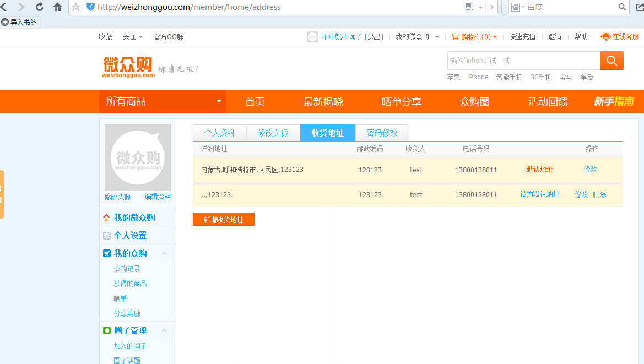The image size is (644, 364).
Task: Click the Baidu paw search engine icon
Action: pyautogui.click(x=516, y=7)
